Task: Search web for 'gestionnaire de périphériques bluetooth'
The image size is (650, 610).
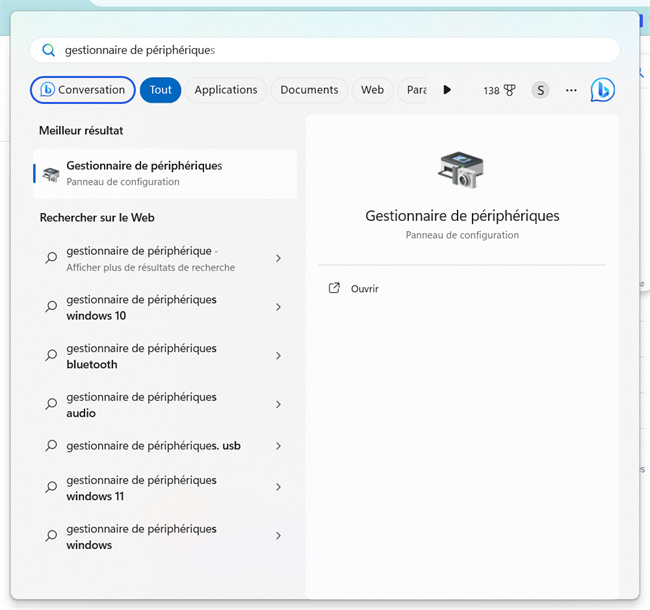Action: tap(164, 356)
